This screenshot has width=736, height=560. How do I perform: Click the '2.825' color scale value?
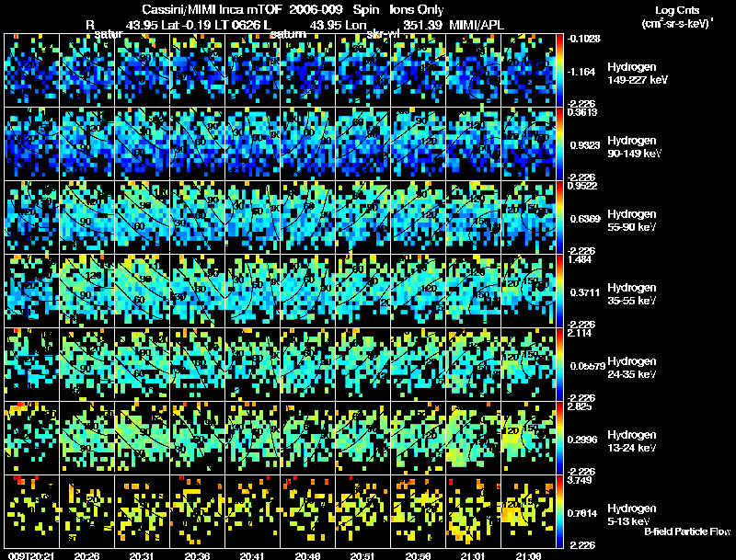tap(580, 406)
